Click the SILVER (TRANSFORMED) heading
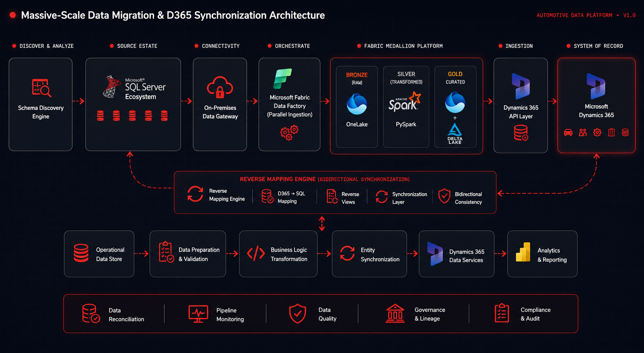Screen dimensions: 644x353 [x=406, y=78]
